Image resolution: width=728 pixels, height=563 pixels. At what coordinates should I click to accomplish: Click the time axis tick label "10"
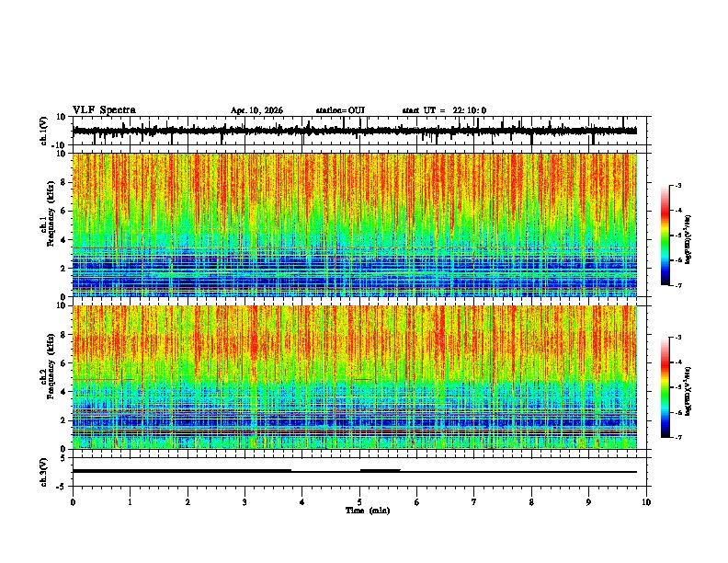click(x=646, y=502)
